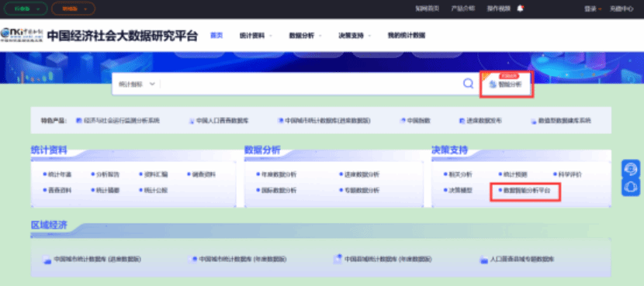Open 知网首页 in the top bar
Image resolution: width=644 pixels, height=286 pixels.
click(x=428, y=9)
